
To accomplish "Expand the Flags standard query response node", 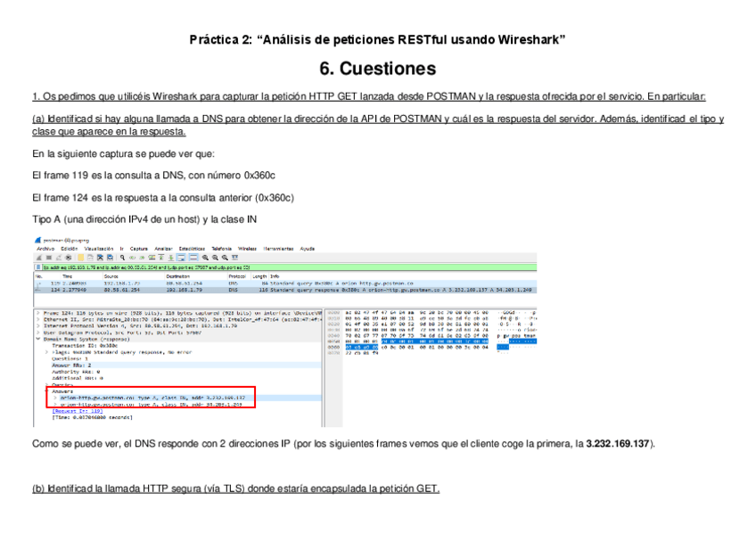I will pos(46,352).
